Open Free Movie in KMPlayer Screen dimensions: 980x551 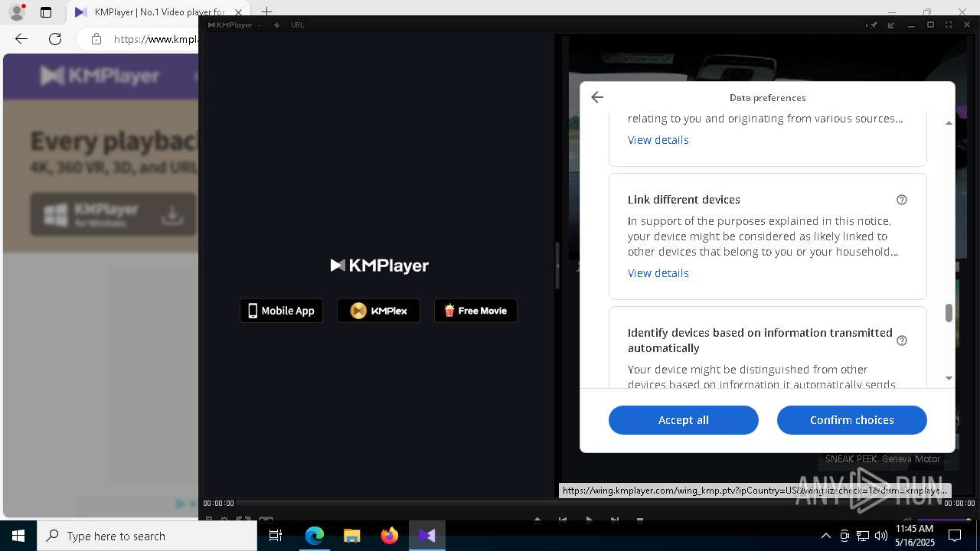475,311
